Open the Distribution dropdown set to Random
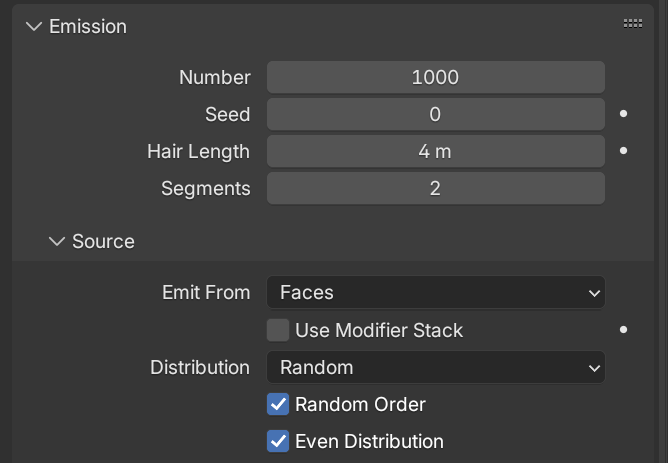 (435, 367)
